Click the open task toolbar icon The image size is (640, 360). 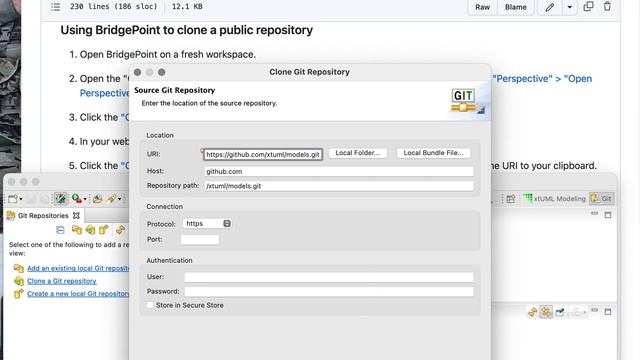coord(98,199)
